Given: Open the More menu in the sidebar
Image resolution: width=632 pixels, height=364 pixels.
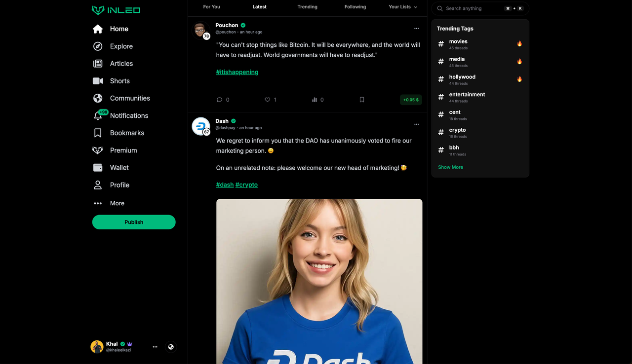Looking at the screenshot, I should click(x=109, y=203).
